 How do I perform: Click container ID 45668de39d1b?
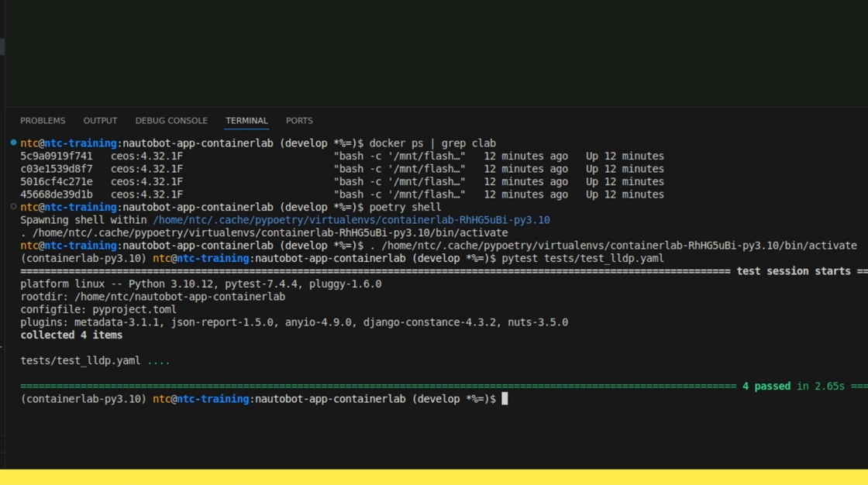pyautogui.click(x=57, y=194)
